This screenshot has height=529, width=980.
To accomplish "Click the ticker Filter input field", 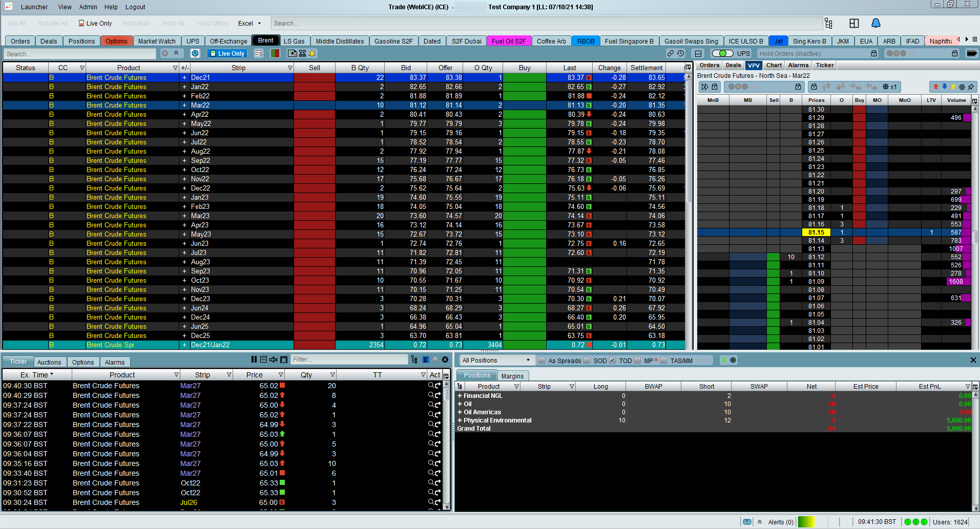I will coord(349,359).
